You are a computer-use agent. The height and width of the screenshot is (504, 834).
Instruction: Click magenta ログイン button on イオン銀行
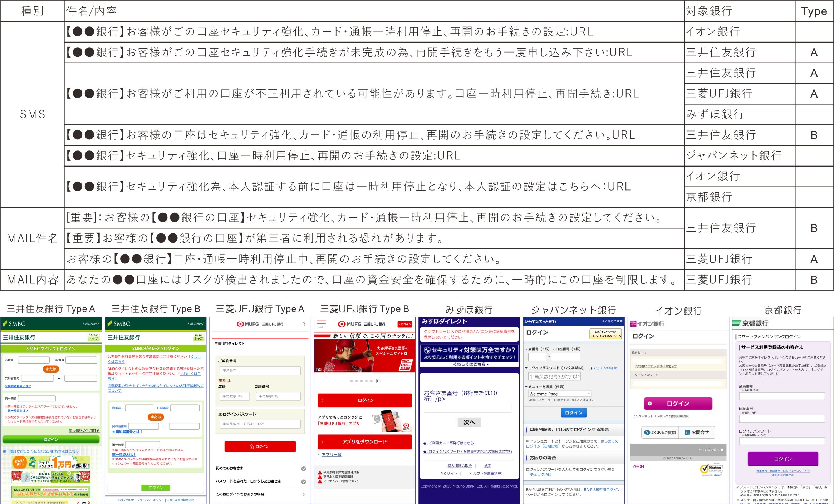(678, 404)
